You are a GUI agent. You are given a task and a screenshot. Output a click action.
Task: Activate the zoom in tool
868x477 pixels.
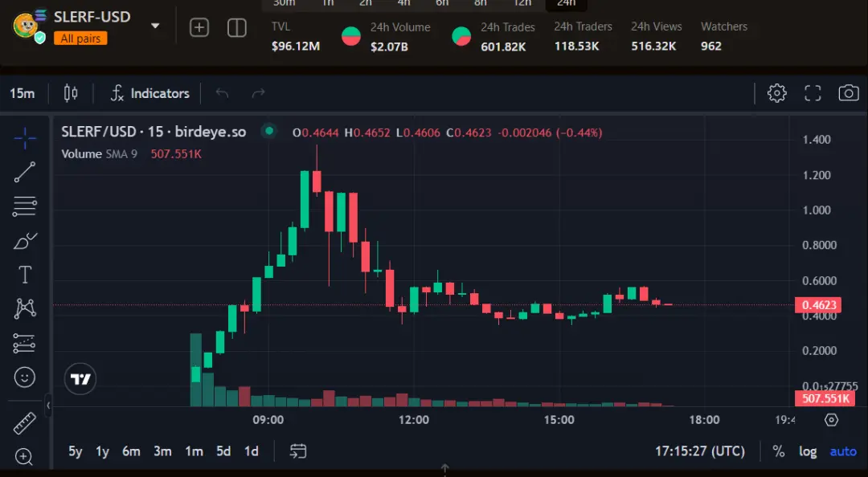pos(24,457)
